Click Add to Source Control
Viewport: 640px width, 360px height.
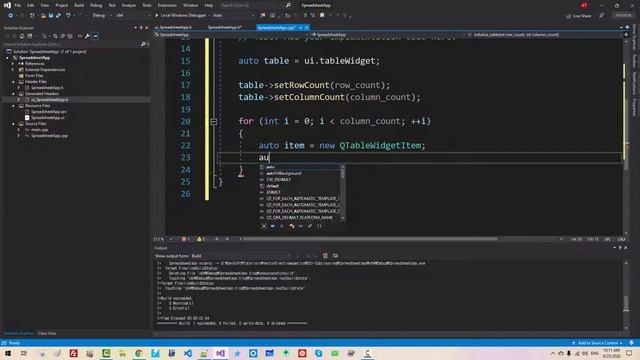pyautogui.click(x=598, y=343)
